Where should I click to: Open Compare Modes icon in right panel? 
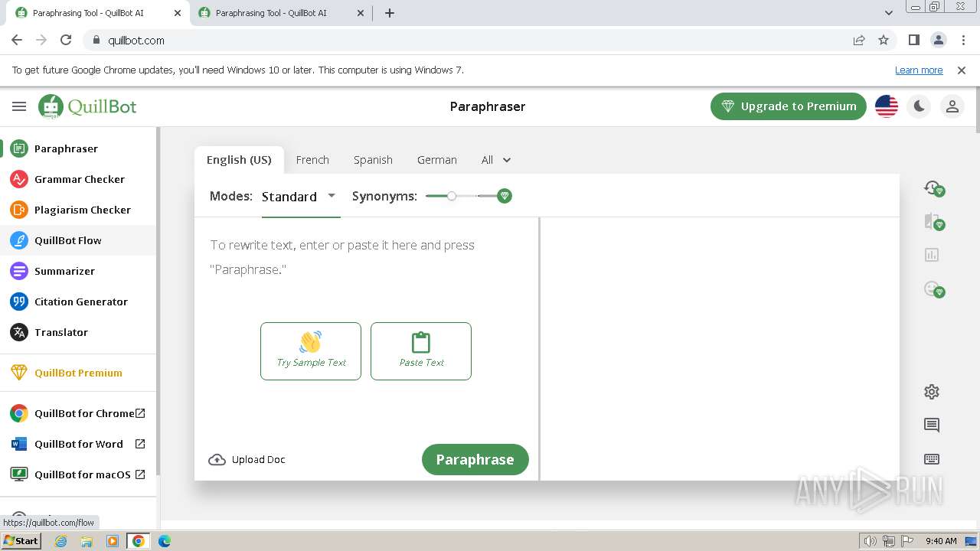(933, 222)
